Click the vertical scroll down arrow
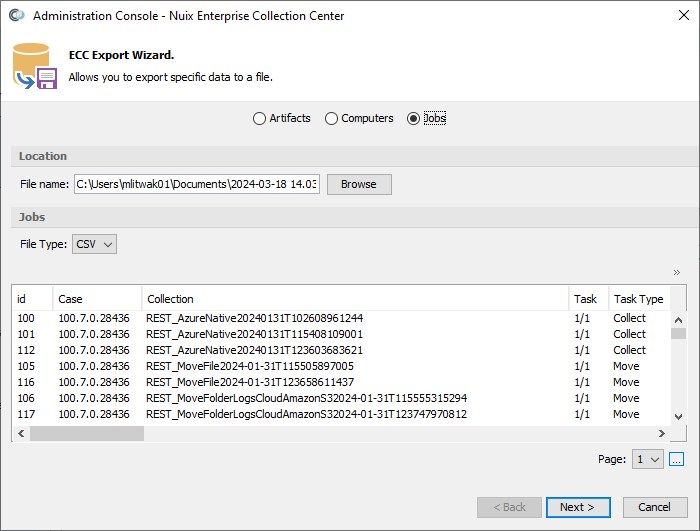The width and height of the screenshot is (700, 531). [679, 417]
